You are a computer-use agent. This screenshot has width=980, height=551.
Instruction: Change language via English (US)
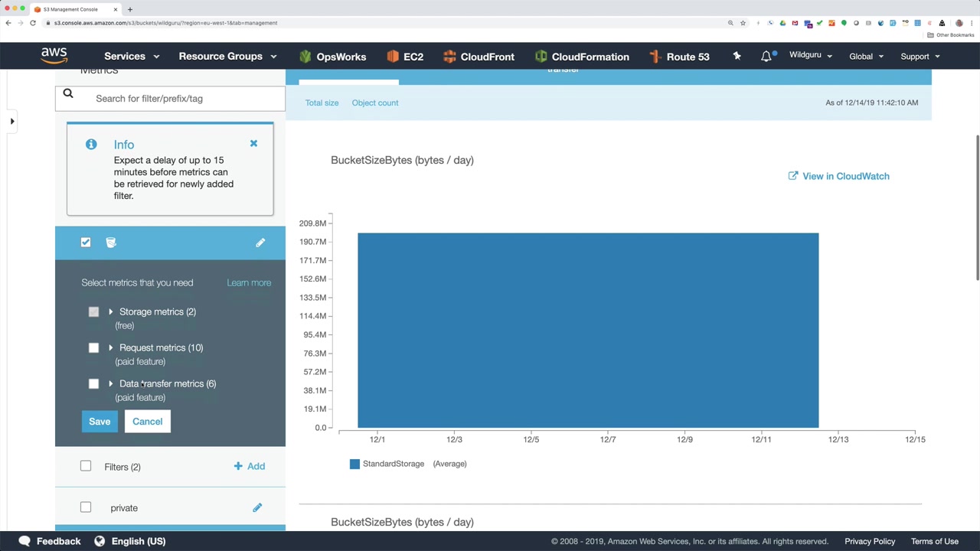click(x=139, y=541)
